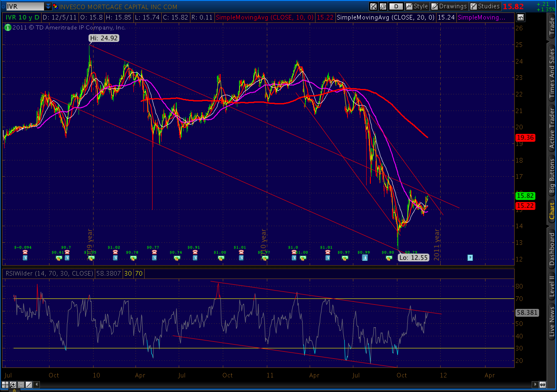Viewport: 557px width, 392px height.
Task: Click the $0.77 earnings phone icon
Action: pos(154,252)
